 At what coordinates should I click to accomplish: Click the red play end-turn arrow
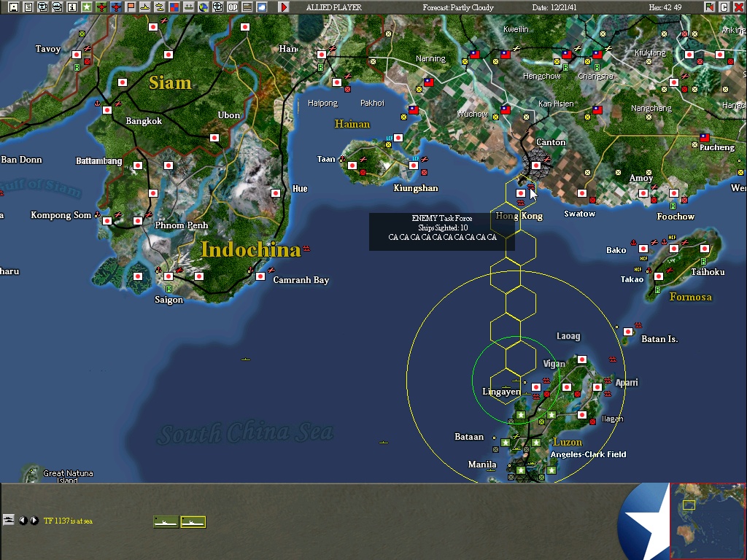(284, 7)
